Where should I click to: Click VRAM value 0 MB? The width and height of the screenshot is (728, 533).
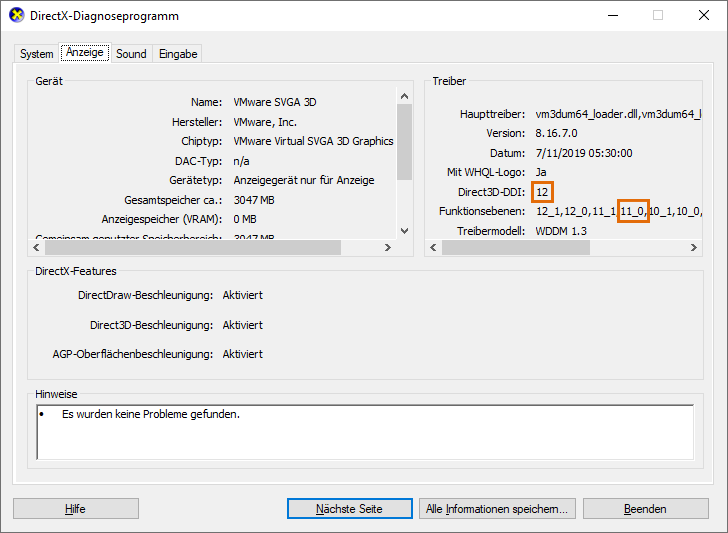(245, 219)
